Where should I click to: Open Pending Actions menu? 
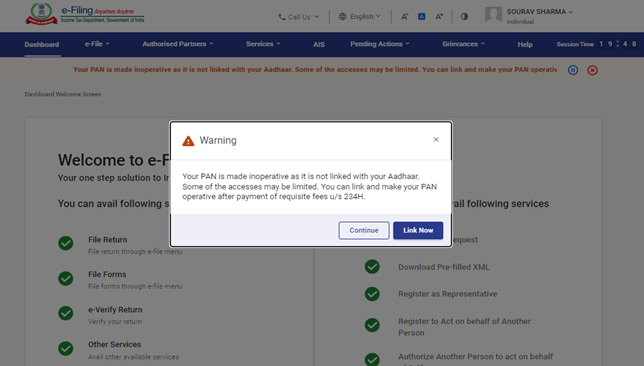pyautogui.click(x=380, y=44)
